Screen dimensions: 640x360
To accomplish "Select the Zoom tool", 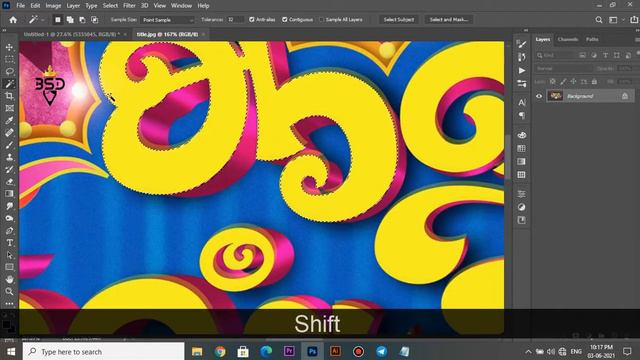I will (x=9, y=291).
